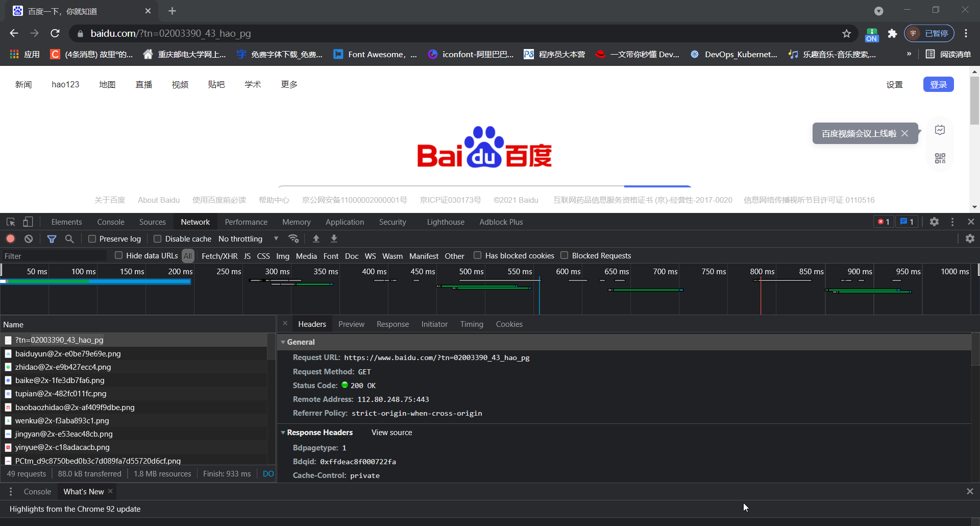Image resolution: width=980 pixels, height=526 pixels.
Task: Select baiduyun@2x-e0be79e69e.png request
Action: (134, 353)
